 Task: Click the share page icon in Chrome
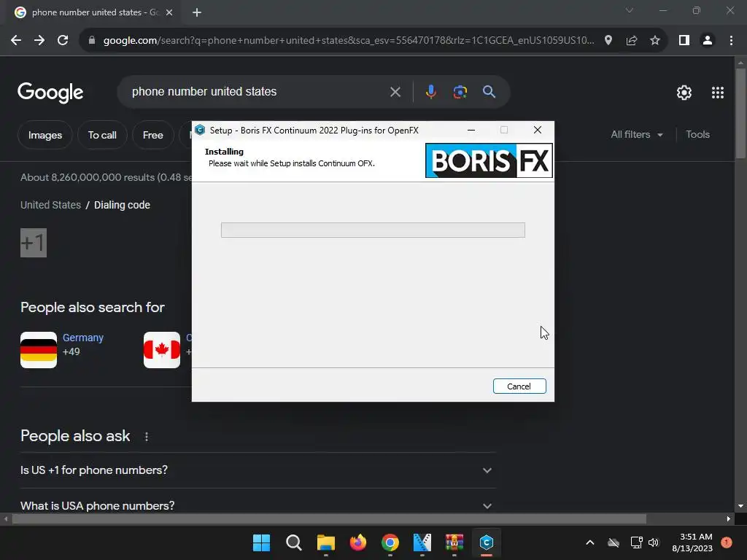point(632,41)
